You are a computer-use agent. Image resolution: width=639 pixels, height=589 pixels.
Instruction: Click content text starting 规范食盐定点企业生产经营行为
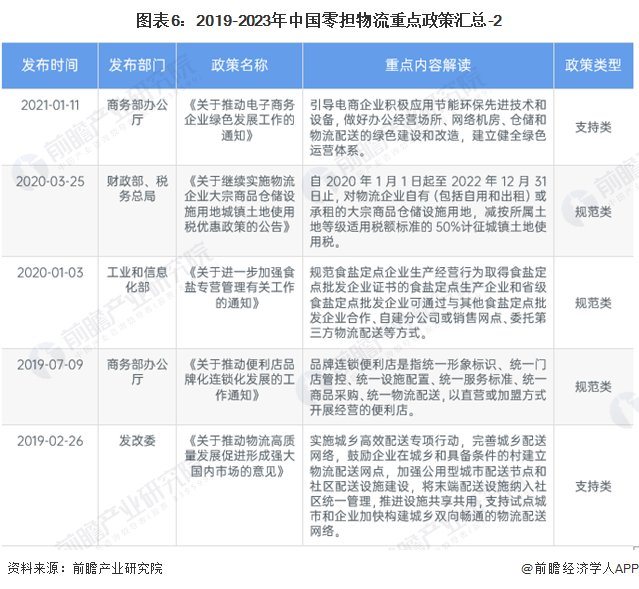[x=428, y=303]
